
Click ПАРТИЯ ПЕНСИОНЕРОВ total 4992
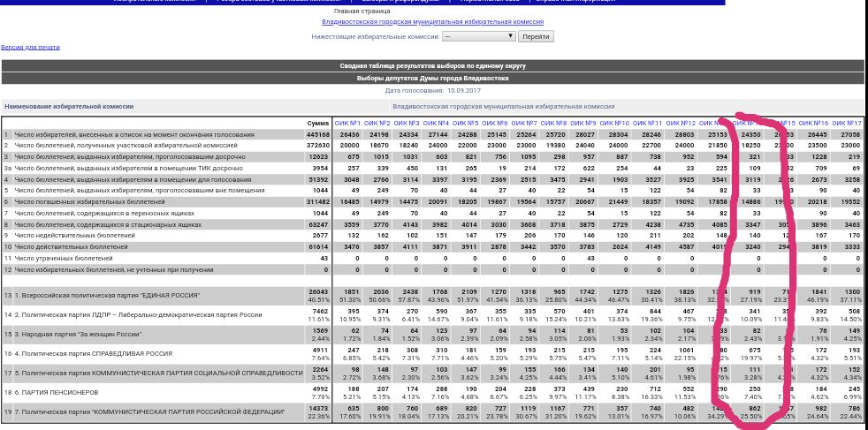click(321, 388)
